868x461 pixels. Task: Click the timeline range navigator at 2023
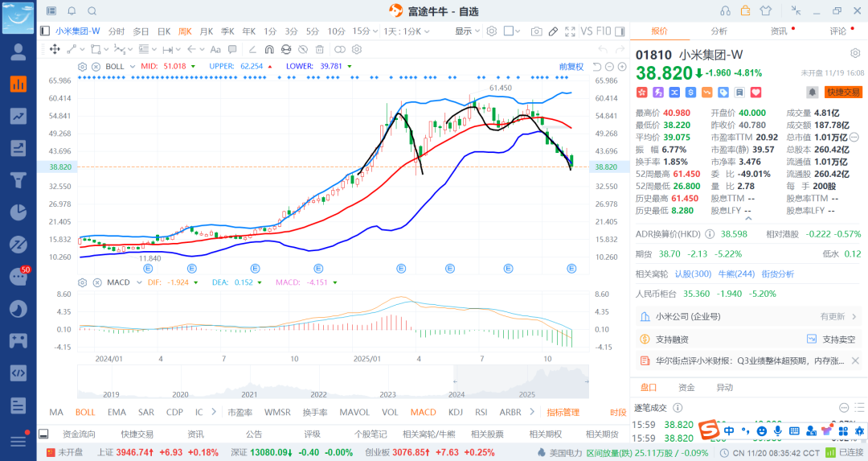(x=387, y=394)
